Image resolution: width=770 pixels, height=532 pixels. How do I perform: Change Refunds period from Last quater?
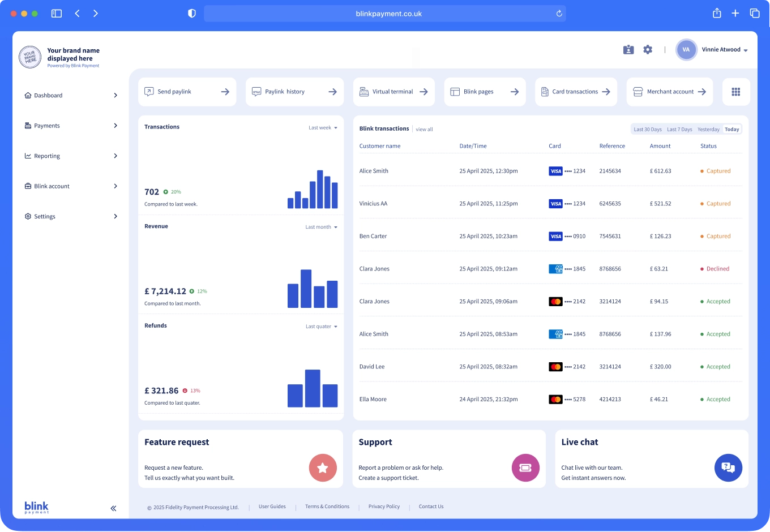click(x=321, y=327)
